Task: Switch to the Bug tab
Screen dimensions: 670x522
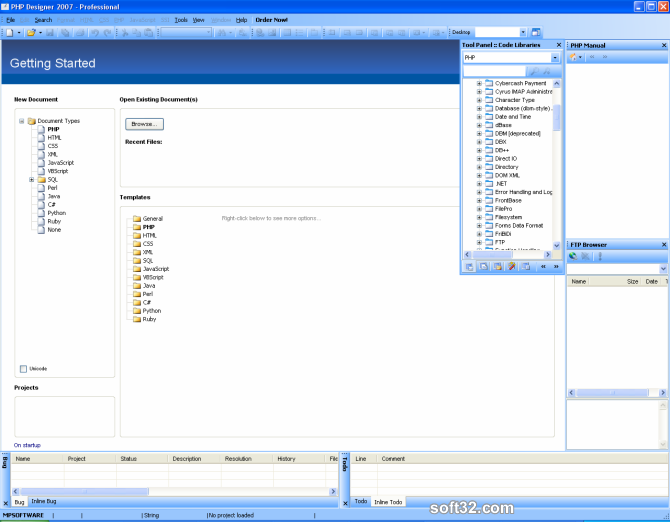Action: (x=19, y=502)
